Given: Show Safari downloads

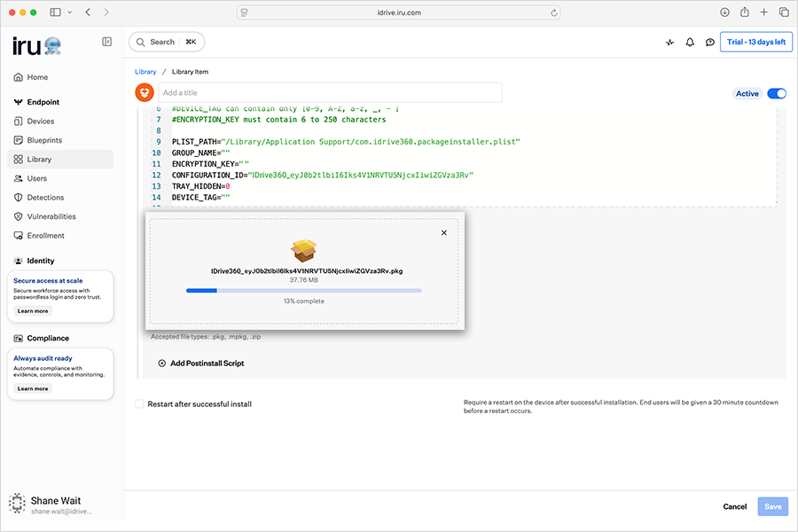Looking at the screenshot, I should [x=724, y=12].
